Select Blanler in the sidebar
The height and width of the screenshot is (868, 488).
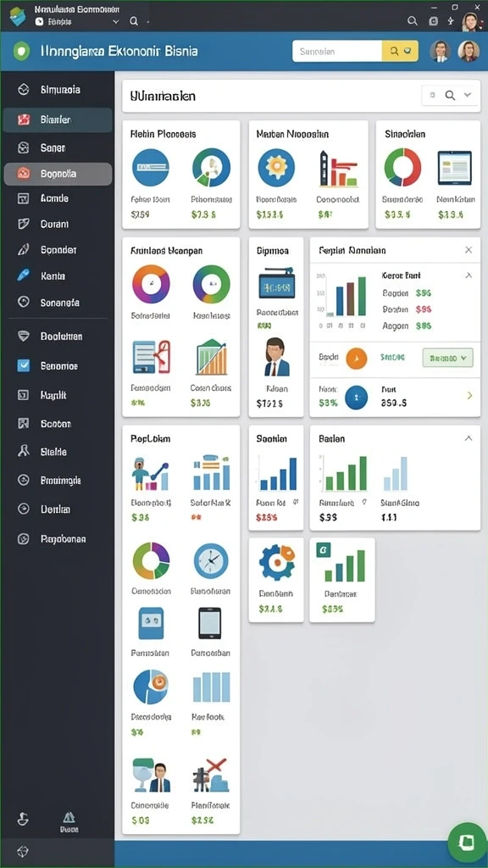click(x=58, y=120)
